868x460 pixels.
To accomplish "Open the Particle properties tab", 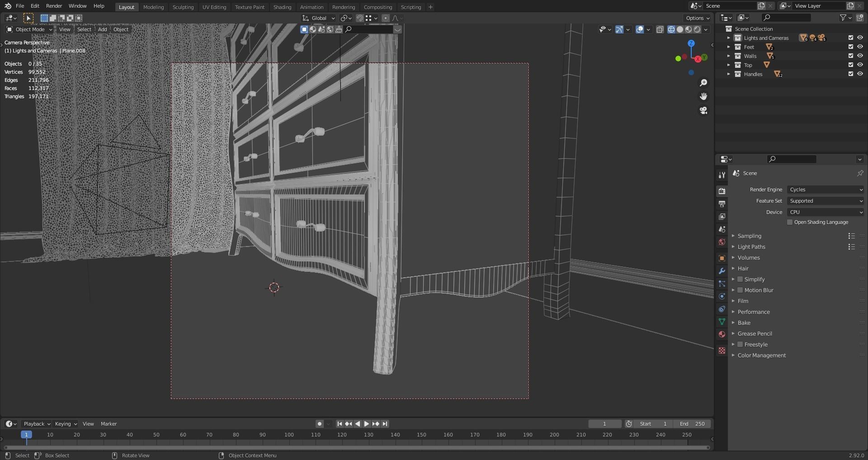I will pyautogui.click(x=722, y=284).
